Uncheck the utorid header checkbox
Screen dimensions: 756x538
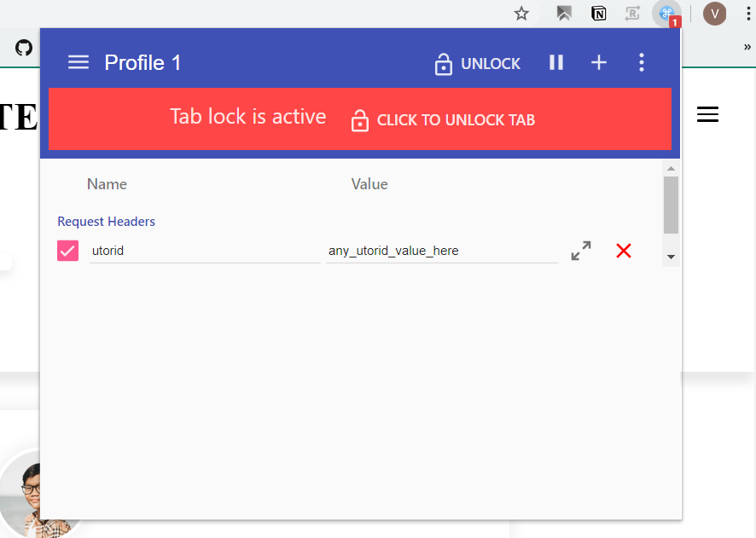click(67, 251)
